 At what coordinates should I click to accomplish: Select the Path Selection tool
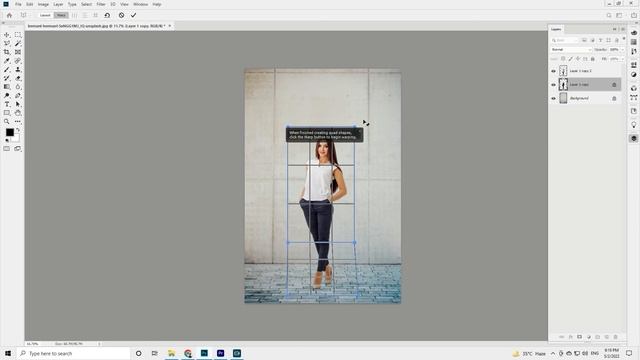(x=18, y=104)
